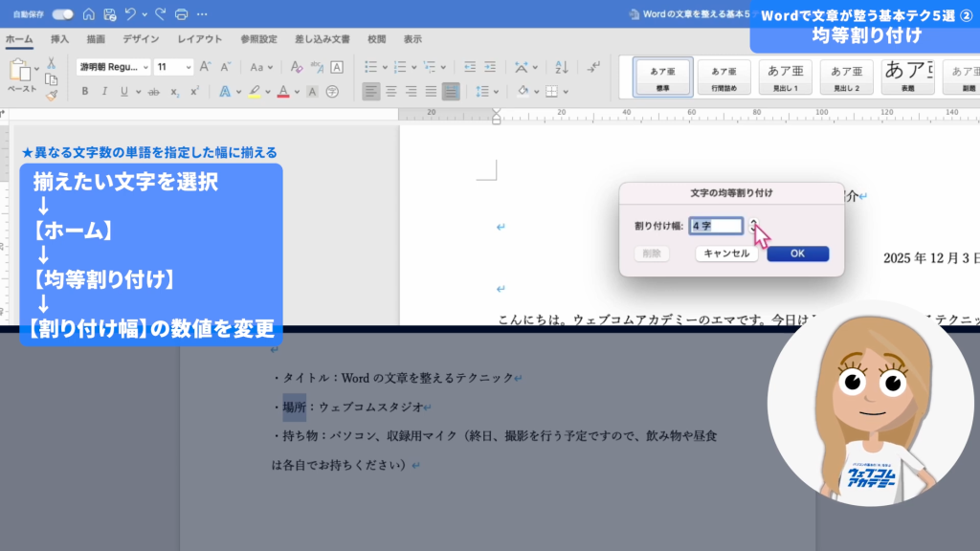Select the distributed alignment icon
The width and height of the screenshot is (980, 551).
[x=452, y=92]
